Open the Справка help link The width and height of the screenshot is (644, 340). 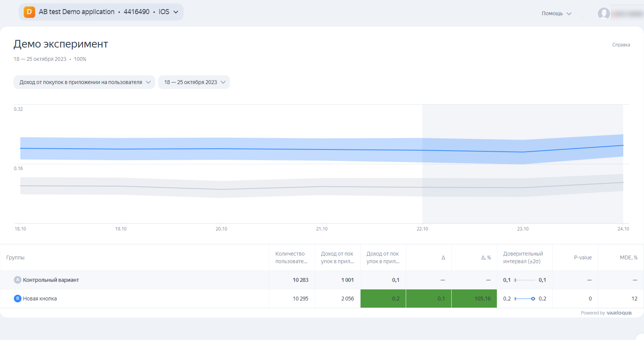click(621, 45)
